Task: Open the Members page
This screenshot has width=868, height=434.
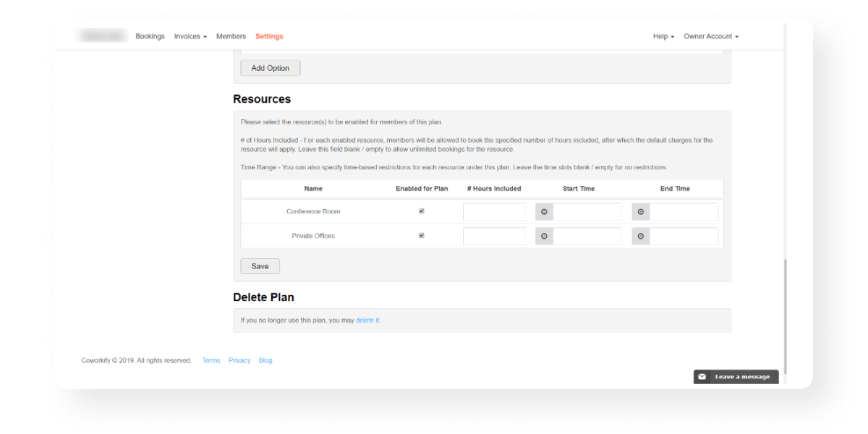Action: [231, 36]
